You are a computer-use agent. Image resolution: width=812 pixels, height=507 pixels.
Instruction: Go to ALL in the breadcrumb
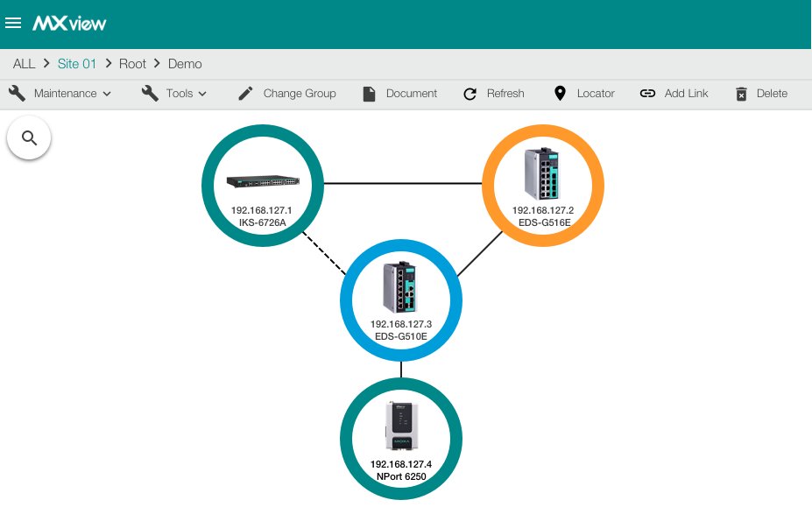(x=24, y=64)
